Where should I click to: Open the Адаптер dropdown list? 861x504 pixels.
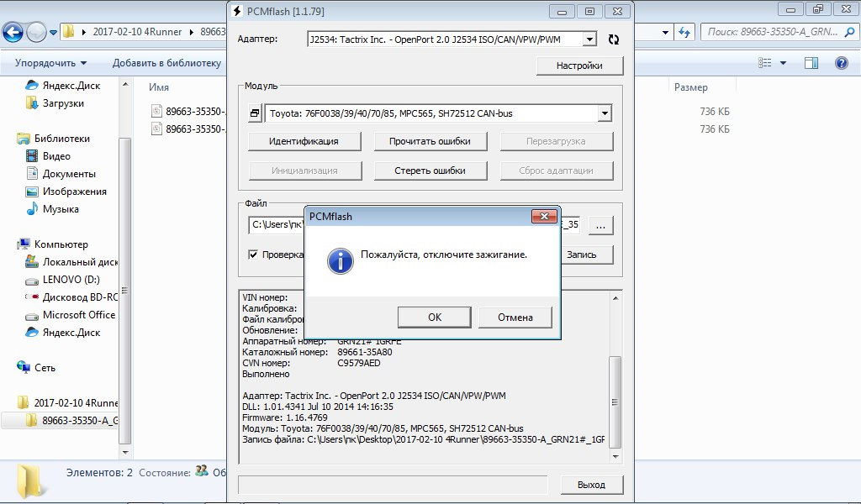[589, 39]
